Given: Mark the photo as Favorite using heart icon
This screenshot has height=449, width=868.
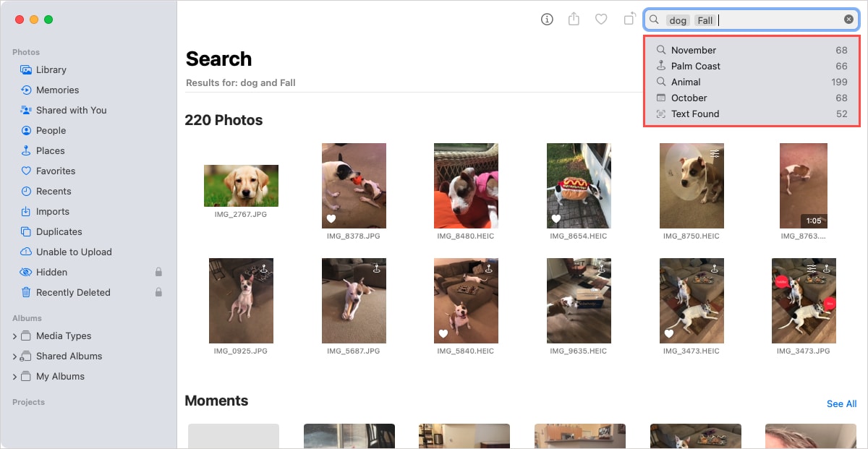Looking at the screenshot, I should (601, 20).
